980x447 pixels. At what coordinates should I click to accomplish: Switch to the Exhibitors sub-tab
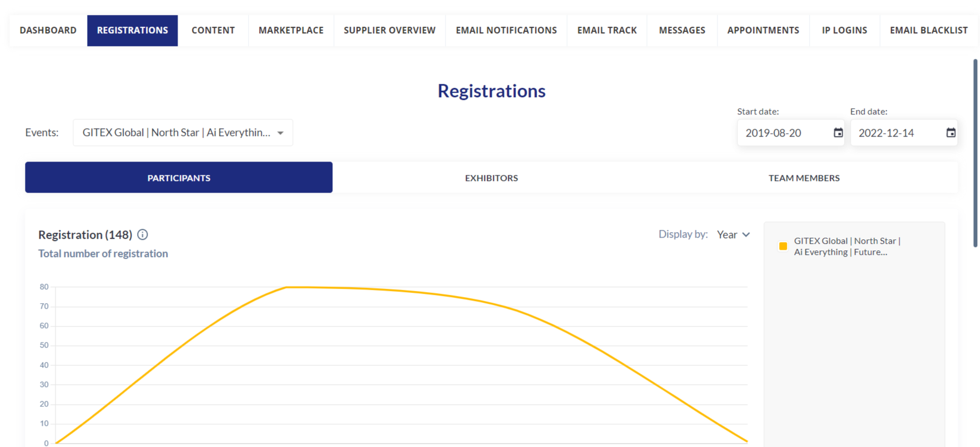click(x=491, y=178)
